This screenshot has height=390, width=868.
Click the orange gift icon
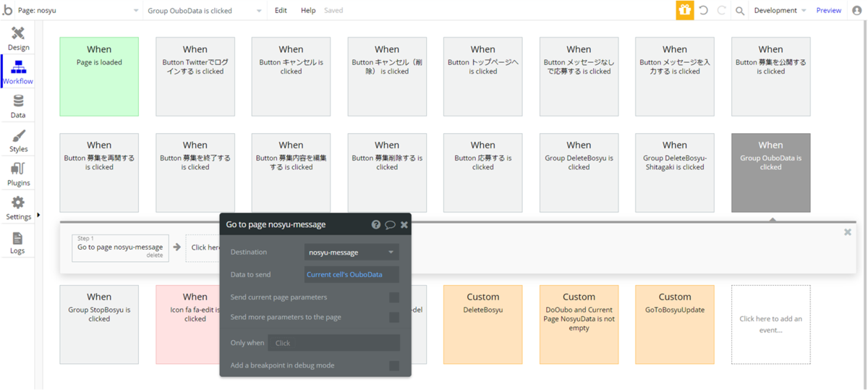684,10
